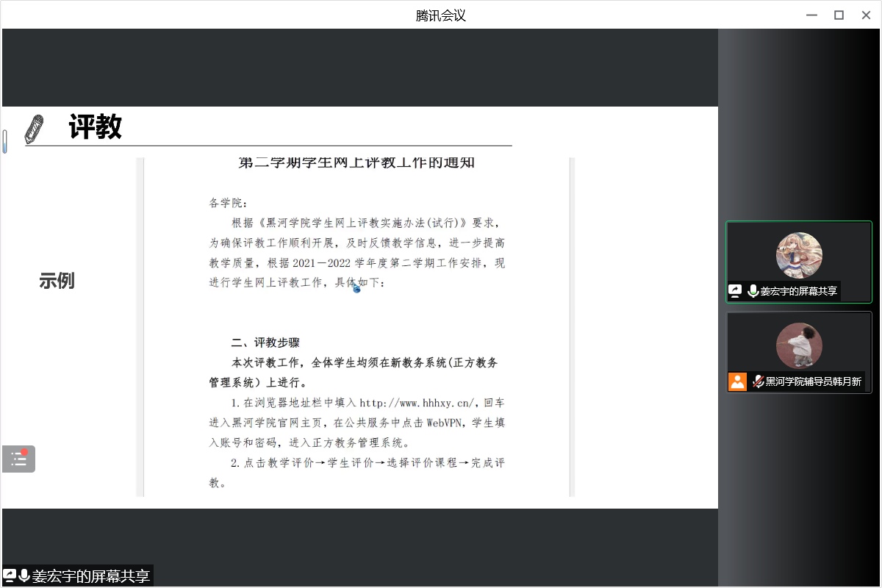Click the small vertical handle at left edge
The image size is (882, 588).
4,142
